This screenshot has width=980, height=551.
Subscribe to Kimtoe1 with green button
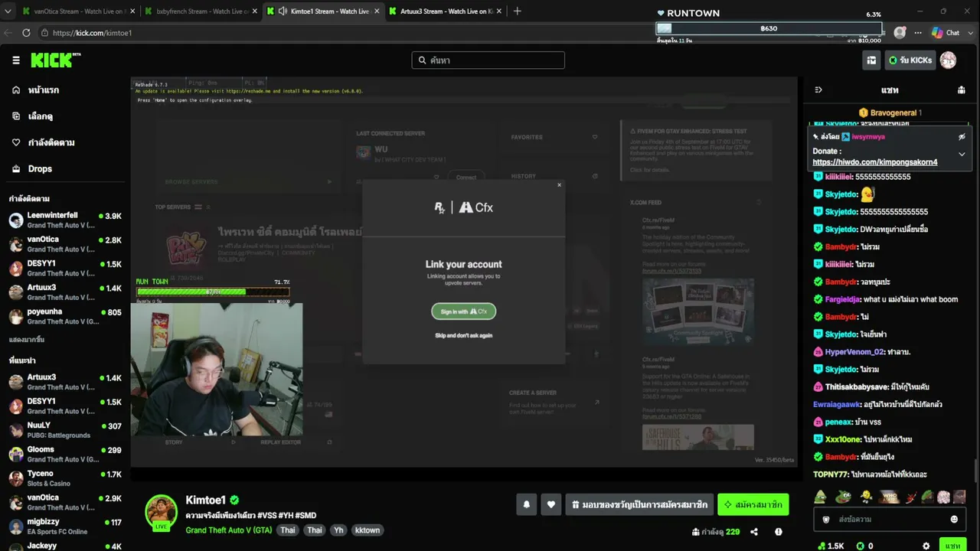pyautogui.click(x=753, y=504)
